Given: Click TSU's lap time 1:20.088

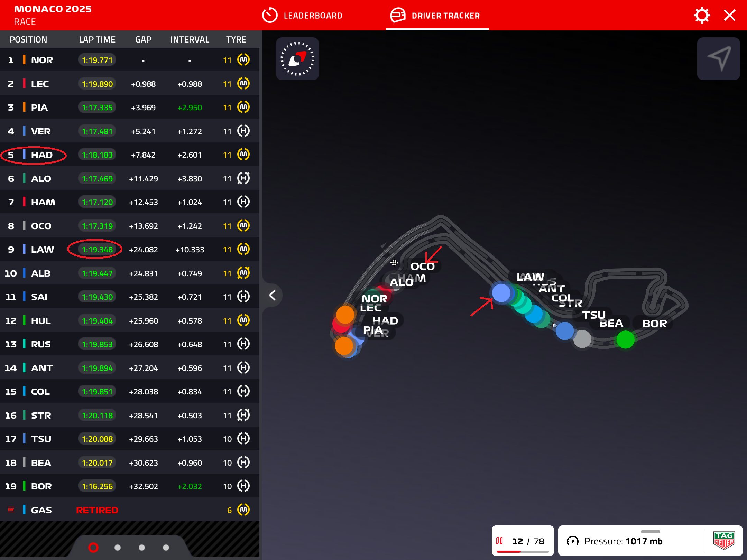Looking at the screenshot, I should click(x=97, y=439).
